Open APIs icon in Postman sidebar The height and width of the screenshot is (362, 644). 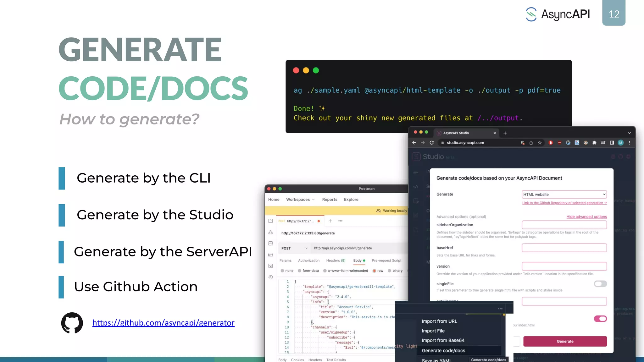tap(270, 232)
